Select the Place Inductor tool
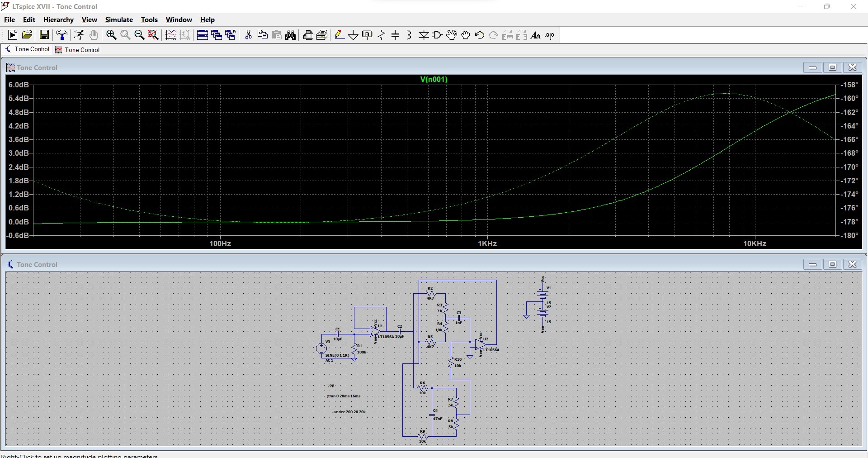Image resolution: width=868 pixels, height=458 pixels. pyautogui.click(x=410, y=35)
